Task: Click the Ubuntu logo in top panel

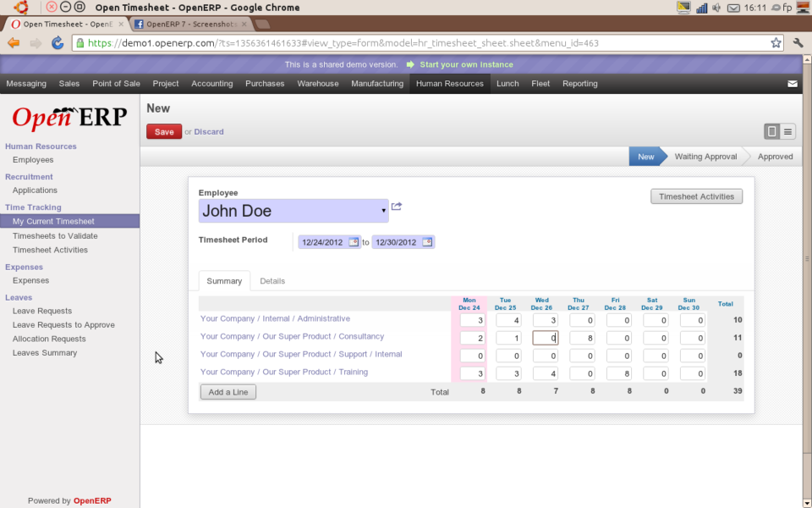Action: tap(20, 8)
